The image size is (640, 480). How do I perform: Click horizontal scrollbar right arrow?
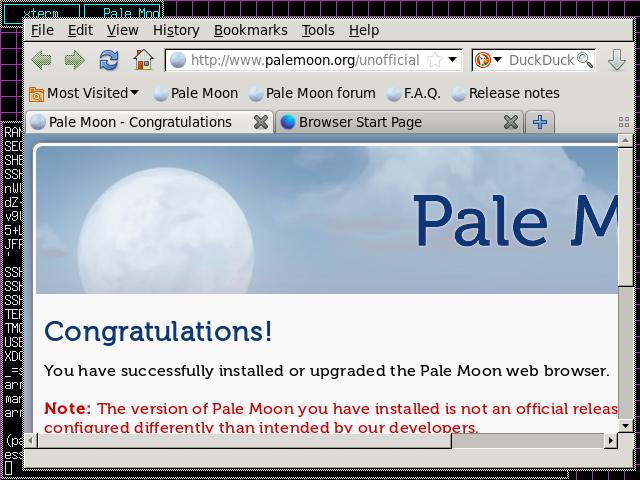pyautogui.click(x=610, y=440)
